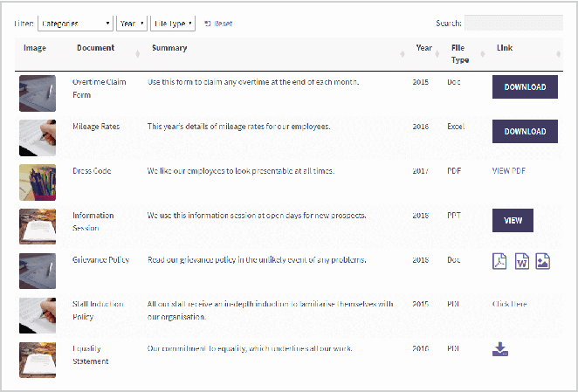The image size is (578, 392).
Task: Sort the table by Summary column arrows
Action: [x=403, y=54]
